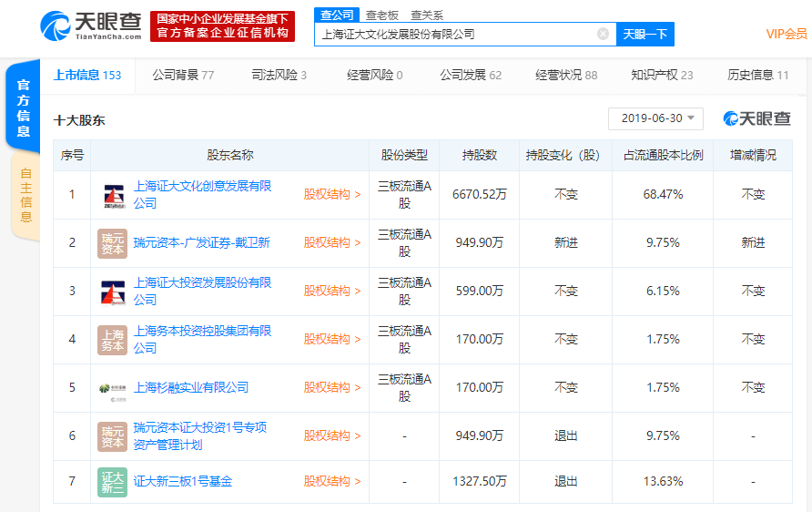Screen dimensions: 812x512
Task: Open the 司法风险 tab
Action: pyautogui.click(x=279, y=75)
